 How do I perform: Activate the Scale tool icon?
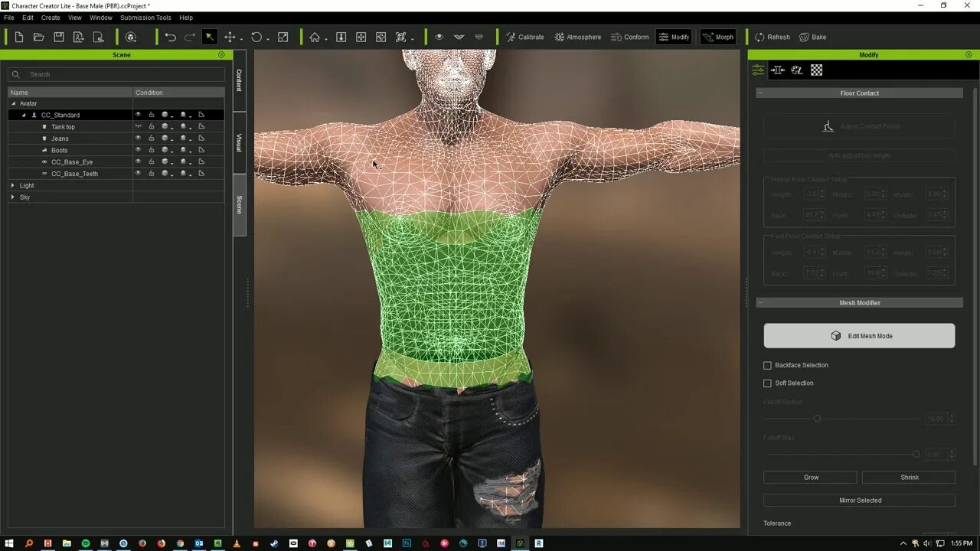click(x=283, y=37)
